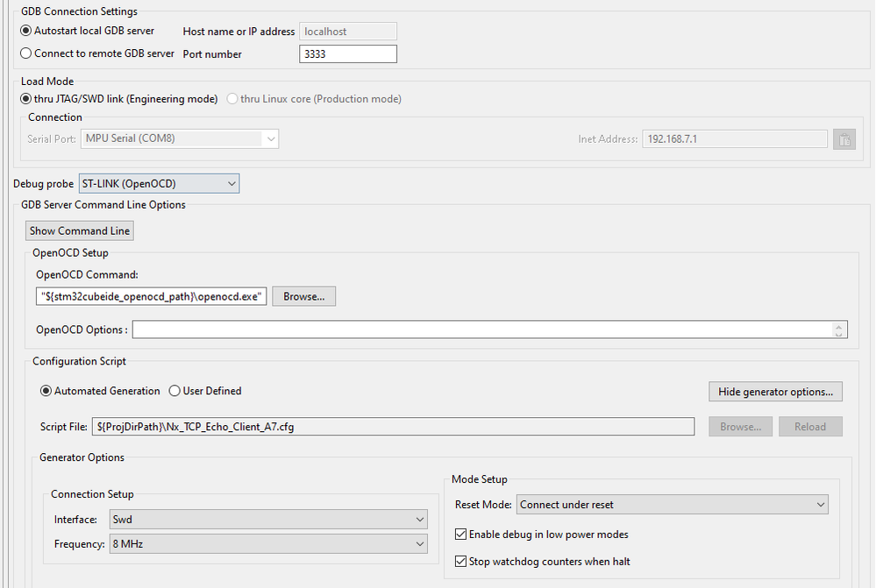Click up arrow in OpenOCD Options field

(841, 325)
